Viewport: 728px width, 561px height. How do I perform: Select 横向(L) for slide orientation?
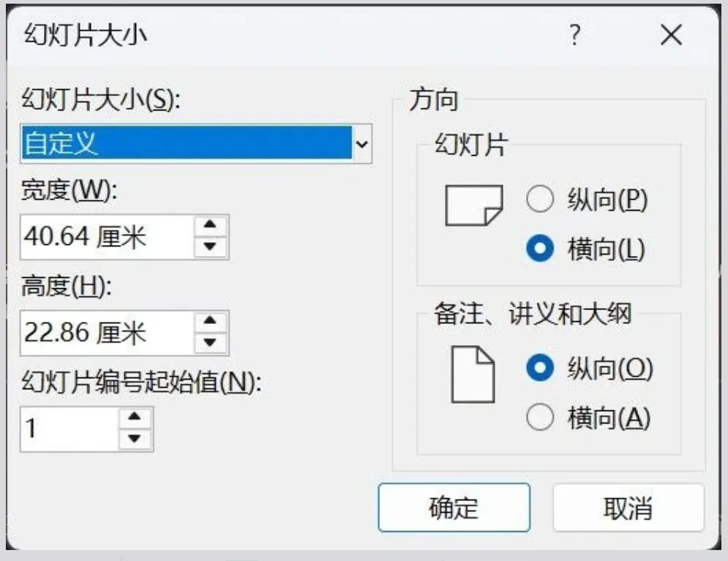tap(540, 250)
